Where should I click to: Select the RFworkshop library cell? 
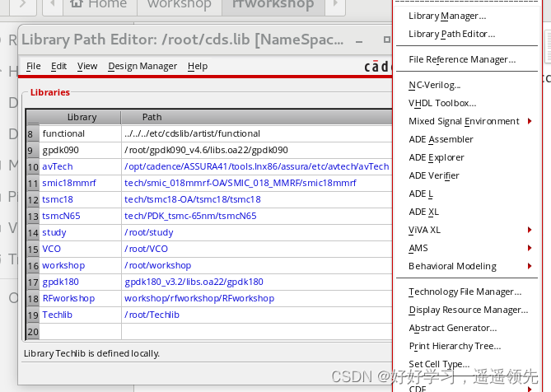pyautogui.click(x=80, y=299)
